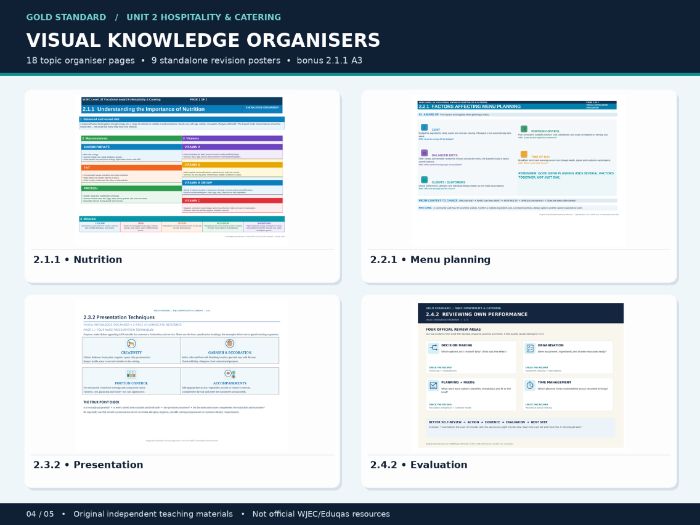Click the '2.3.2 • Presentation' caption
The image size is (700, 525).
pyautogui.click(x=88, y=465)
